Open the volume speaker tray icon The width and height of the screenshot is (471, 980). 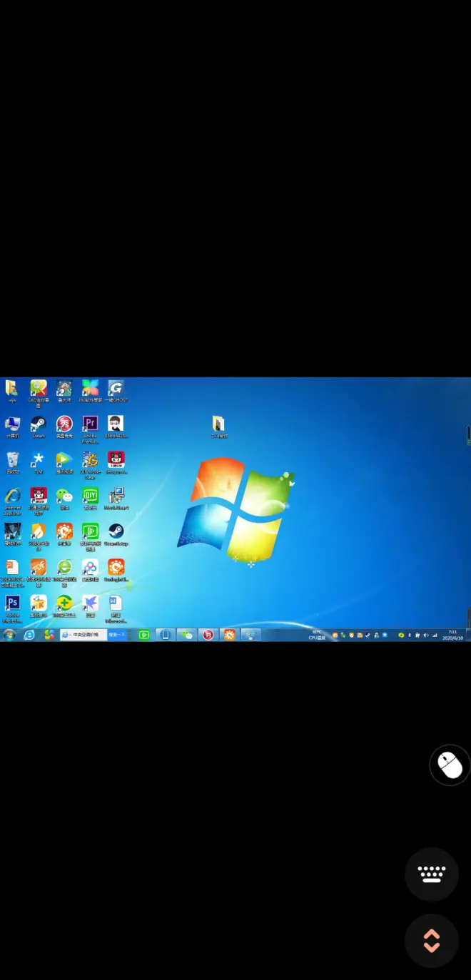[426, 635]
